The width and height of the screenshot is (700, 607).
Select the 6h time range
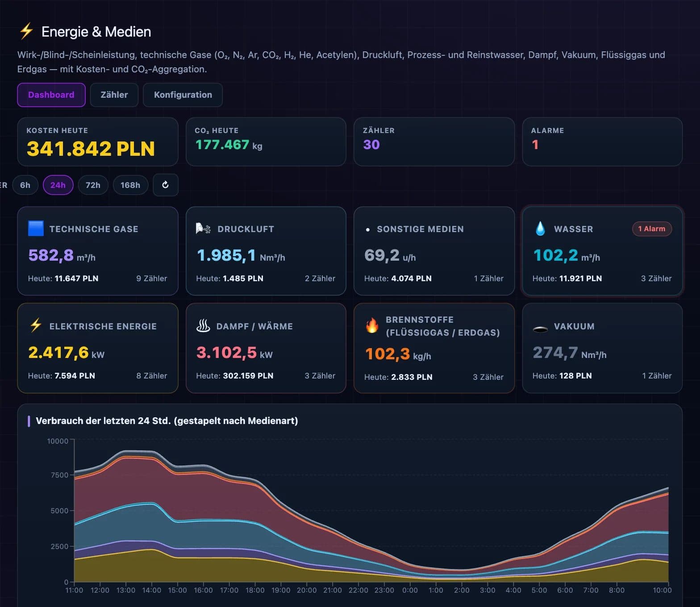pyautogui.click(x=25, y=185)
